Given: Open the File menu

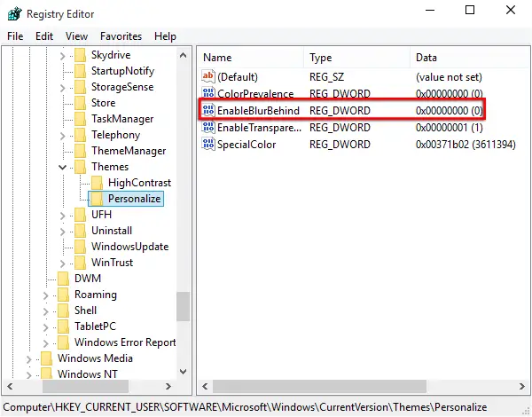Looking at the screenshot, I should (15, 36).
